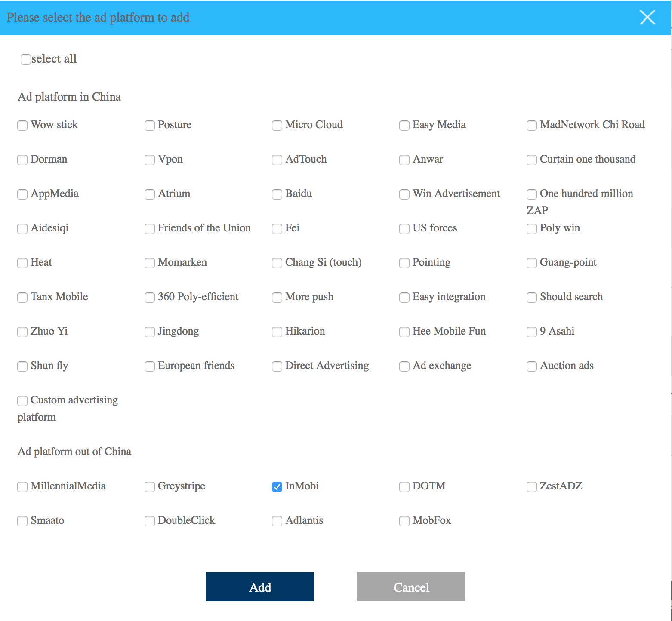
Task: Enable the AdTouch platform
Action: pyautogui.click(x=277, y=160)
